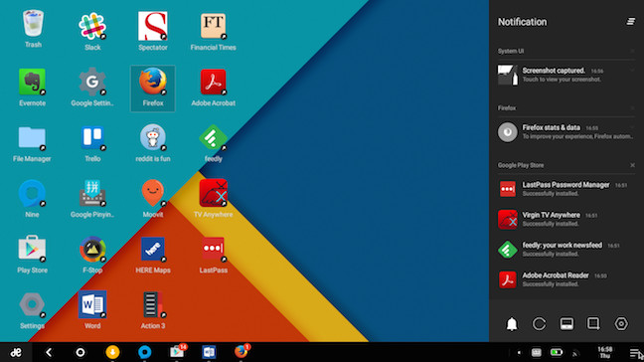This screenshot has height=362, width=644.
Task: Expand the Screenshot captured notification chevron
Action: (x=632, y=71)
